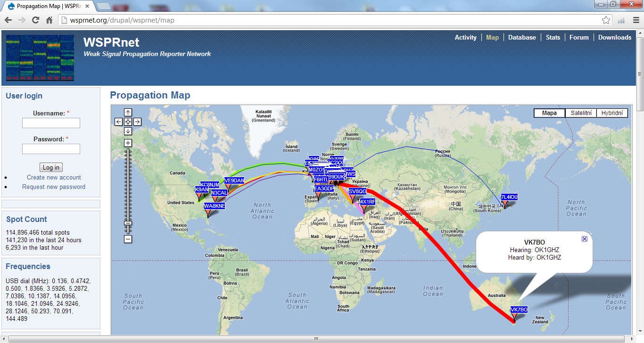
Task: Zoom out the map with the minus button
Action: (128, 239)
